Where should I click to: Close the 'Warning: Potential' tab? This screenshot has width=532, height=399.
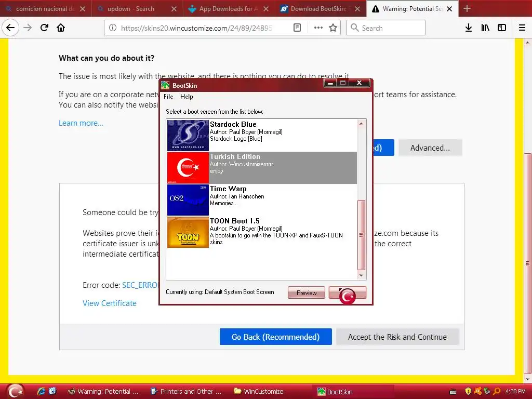(x=449, y=9)
